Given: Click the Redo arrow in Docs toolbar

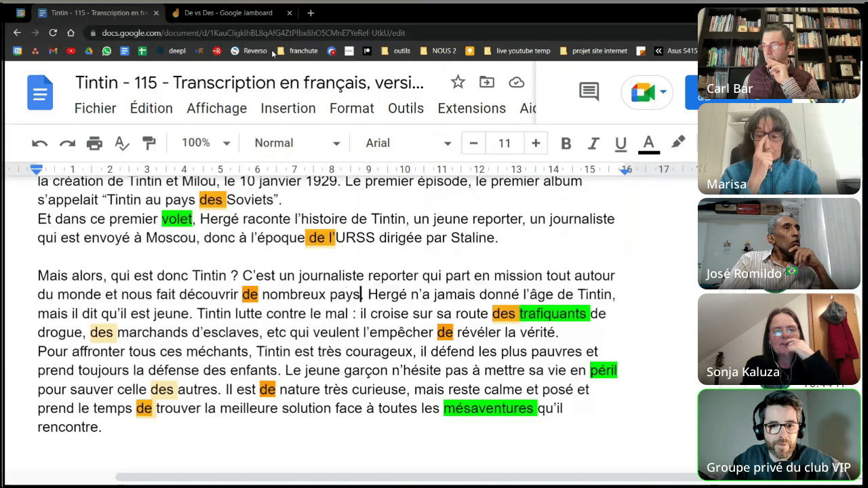Looking at the screenshot, I should coord(67,143).
